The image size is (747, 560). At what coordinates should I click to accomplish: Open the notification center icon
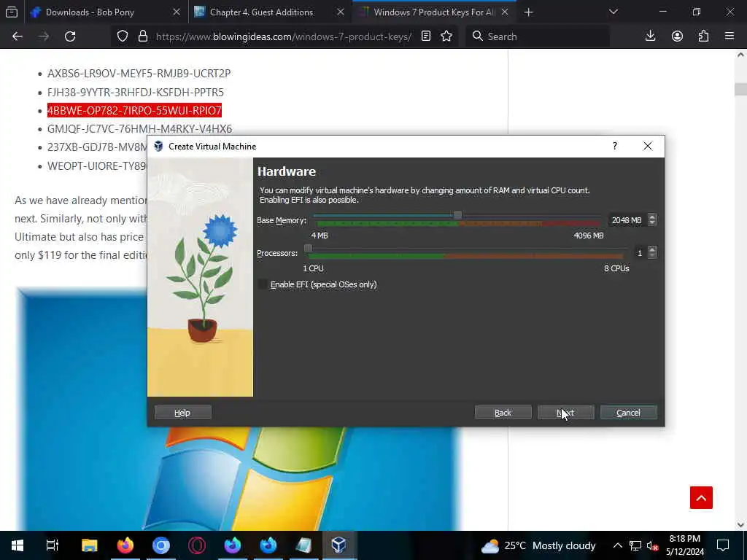(723, 545)
